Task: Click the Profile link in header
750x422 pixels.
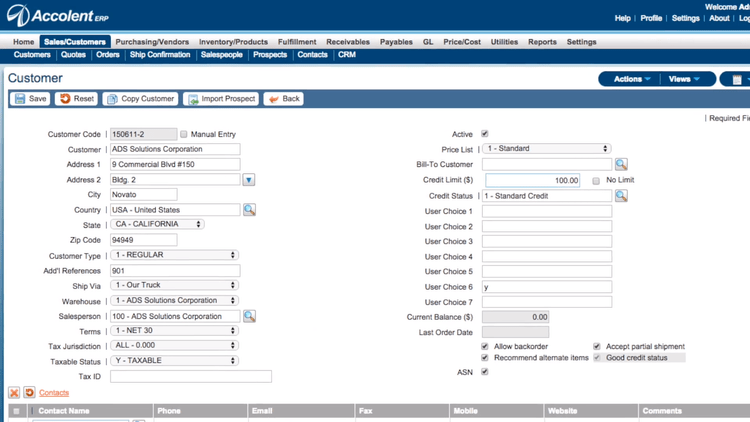Action: click(x=651, y=18)
